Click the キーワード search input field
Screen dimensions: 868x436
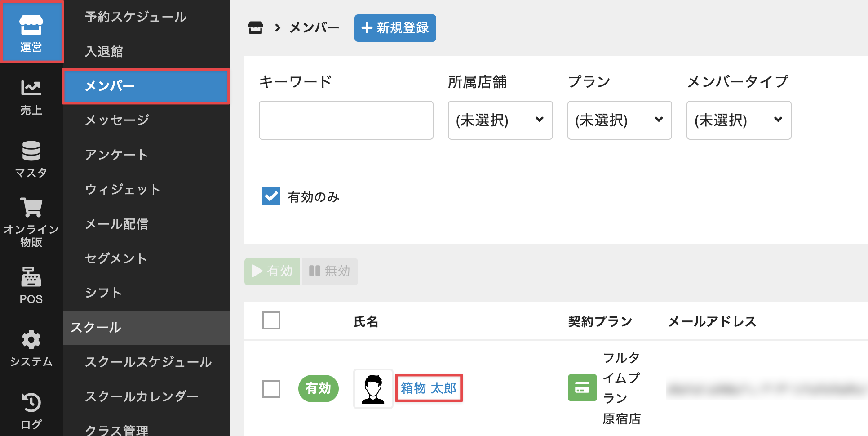(x=346, y=120)
